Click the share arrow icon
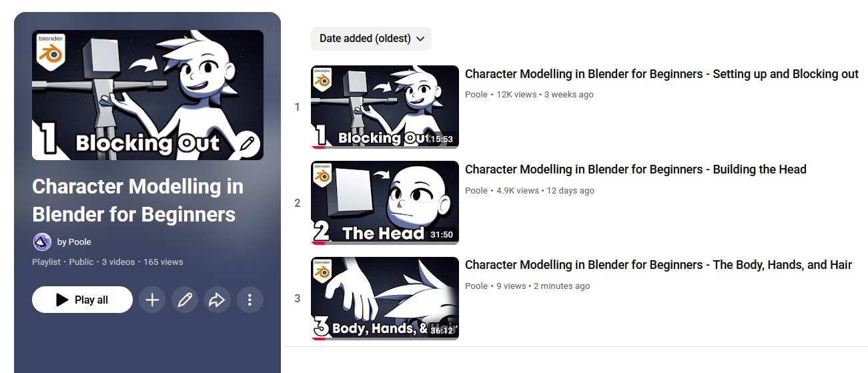The width and height of the screenshot is (868, 373). coord(217,300)
